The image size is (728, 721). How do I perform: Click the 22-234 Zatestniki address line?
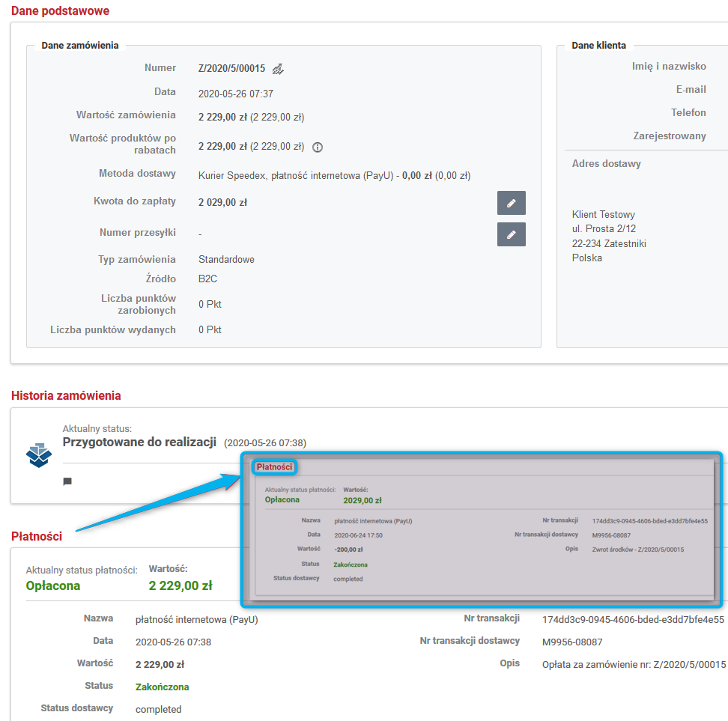click(609, 244)
